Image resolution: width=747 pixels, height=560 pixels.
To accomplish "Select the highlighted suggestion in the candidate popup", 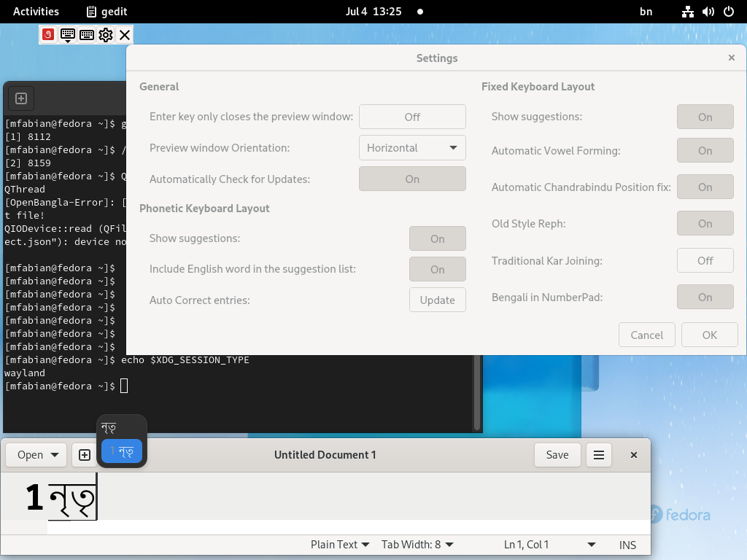I will pos(121,451).
